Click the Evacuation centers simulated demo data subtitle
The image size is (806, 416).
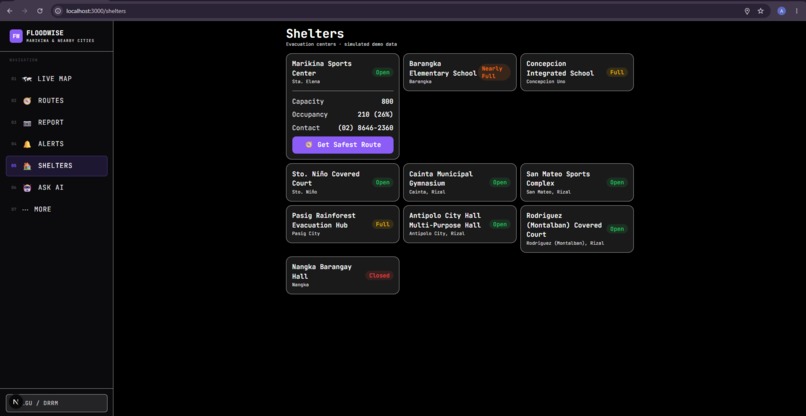[341, 44]
